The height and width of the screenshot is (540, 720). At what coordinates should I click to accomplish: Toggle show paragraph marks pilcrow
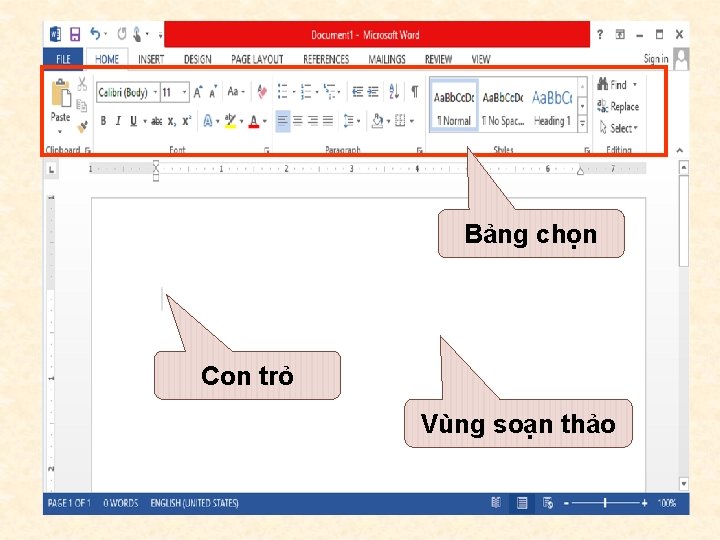point(415,91)
